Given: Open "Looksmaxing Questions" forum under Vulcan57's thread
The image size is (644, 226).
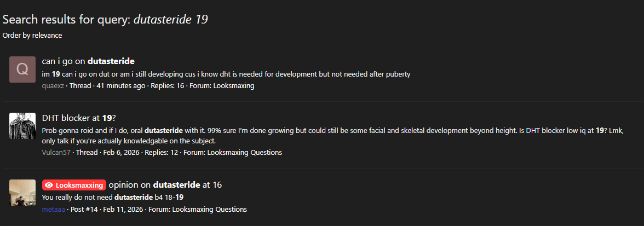Looking at the screenshot, I should click(x=244, y=153).
